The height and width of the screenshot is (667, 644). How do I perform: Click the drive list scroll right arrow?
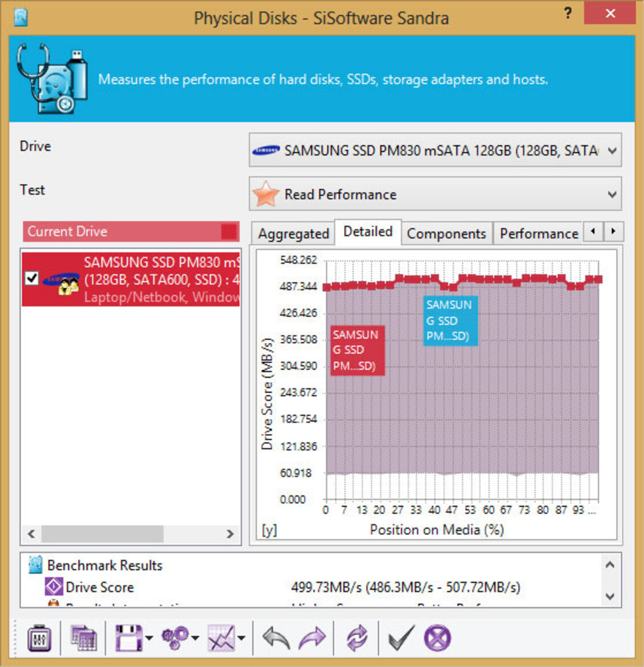(230, 533)
